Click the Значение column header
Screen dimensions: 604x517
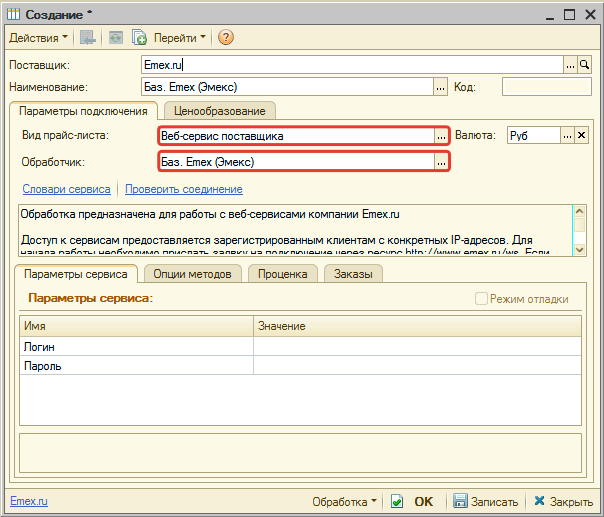click(417, 326)
